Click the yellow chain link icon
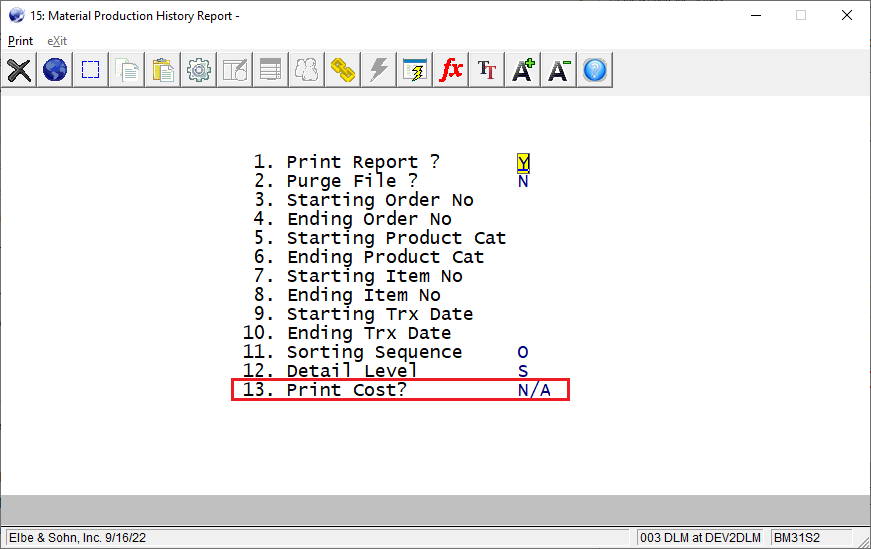Viewport: 871px width, 549px height. pos(343,70)
